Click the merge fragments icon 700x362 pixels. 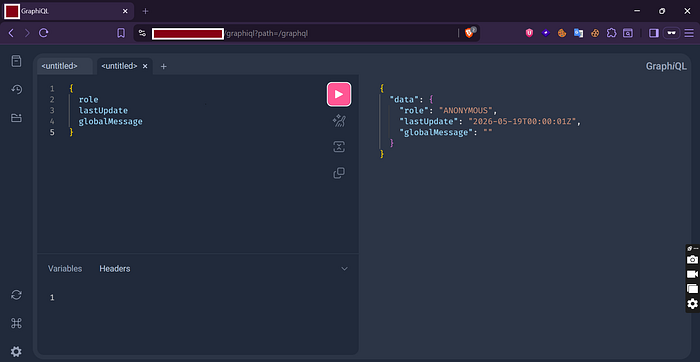339,147
